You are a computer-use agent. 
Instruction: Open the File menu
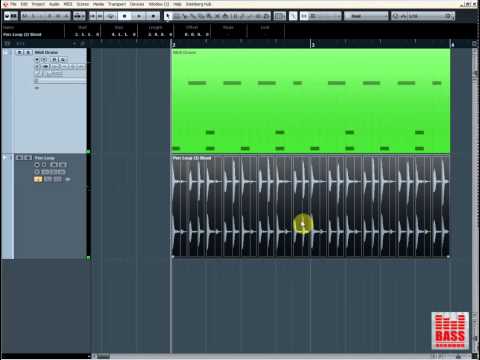coord(13,4)
